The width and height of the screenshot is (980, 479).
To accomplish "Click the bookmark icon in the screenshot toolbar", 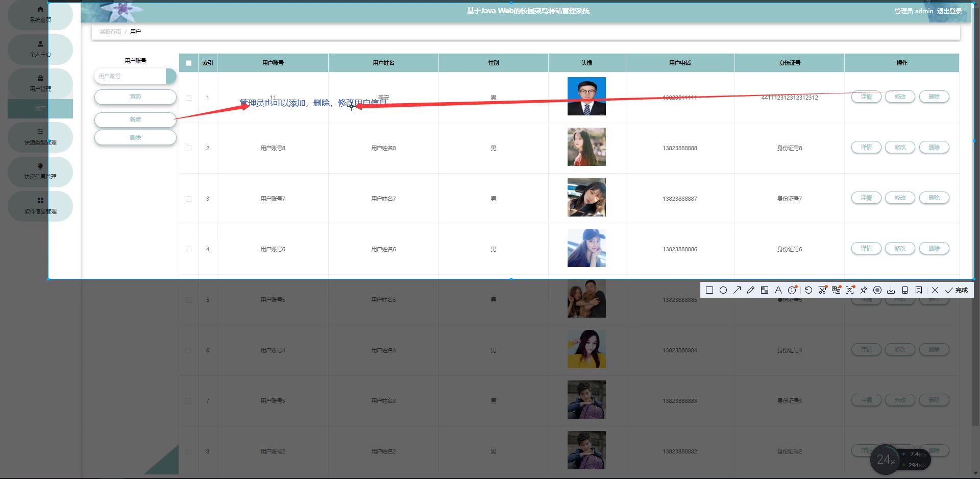I will pyautogui.click(x=919, y=290).
